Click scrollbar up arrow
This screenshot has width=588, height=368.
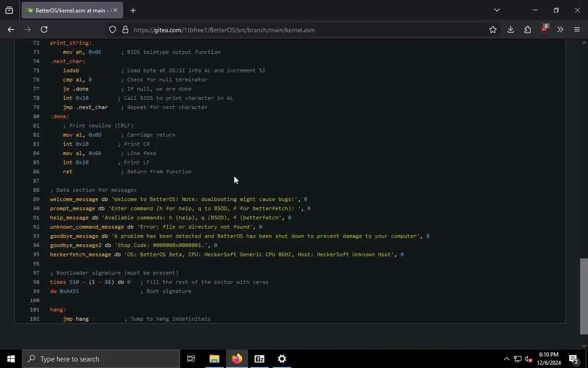pyautogui.click(x=584, y=43)
